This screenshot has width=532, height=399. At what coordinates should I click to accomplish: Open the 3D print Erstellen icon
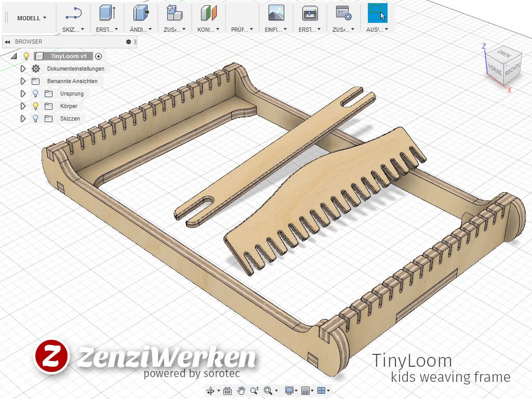pyautogui.click(x=310, y=13)
